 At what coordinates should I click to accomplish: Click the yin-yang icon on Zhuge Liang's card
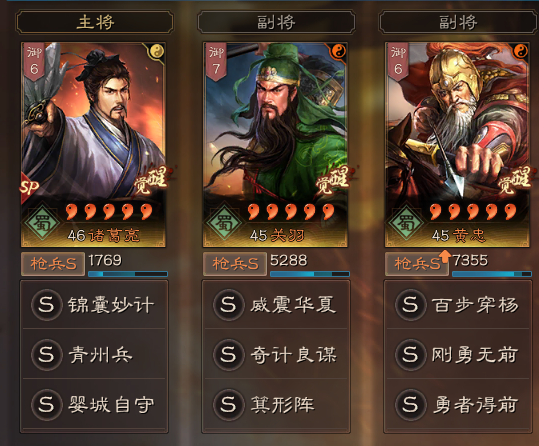click(x=157, y=52)
